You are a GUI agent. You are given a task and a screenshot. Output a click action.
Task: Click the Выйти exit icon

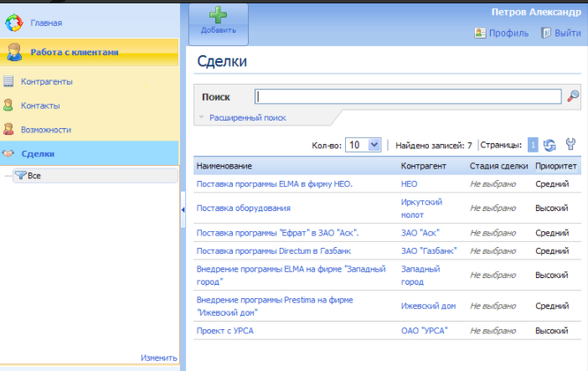[546, 33]
